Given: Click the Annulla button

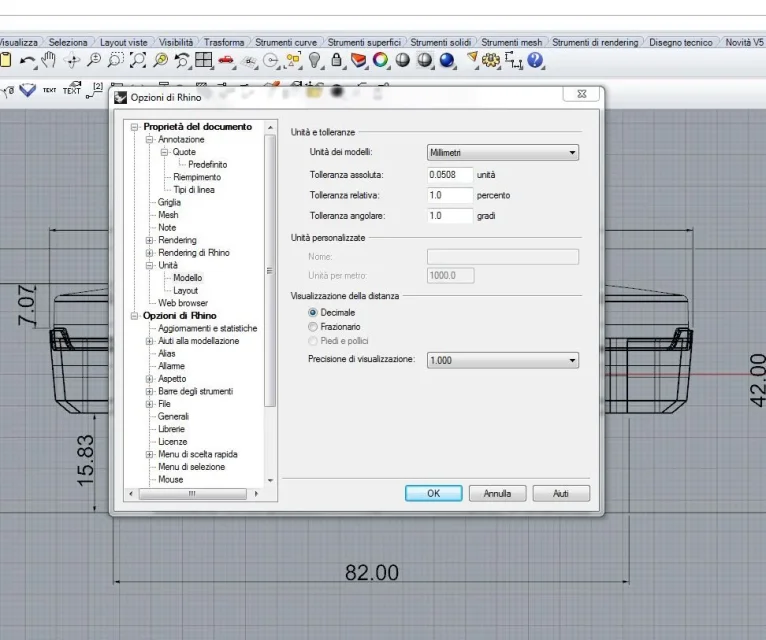Looking at the screenshot, I should click(x=497, y=493).
